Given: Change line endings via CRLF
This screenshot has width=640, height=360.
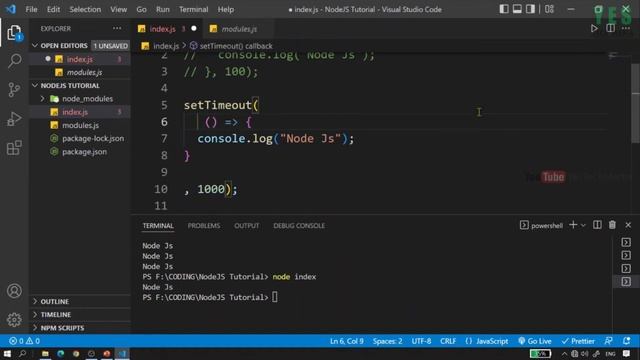Looking at the screenshot, I should point(448,341).
